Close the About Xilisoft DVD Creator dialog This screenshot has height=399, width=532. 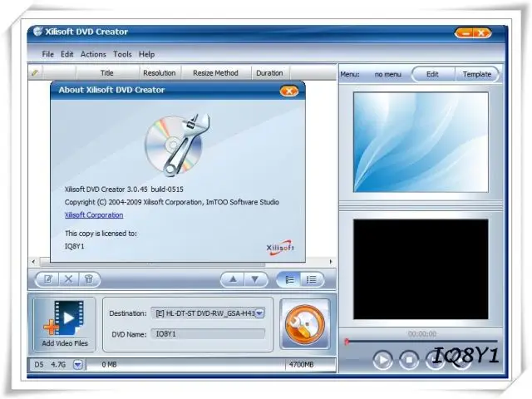pyautogui.click(x=289, y=91)
